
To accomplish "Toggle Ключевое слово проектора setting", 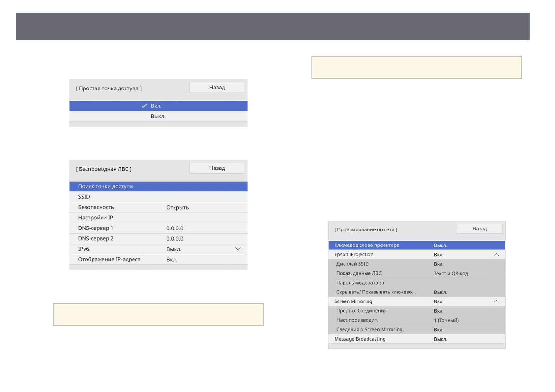I will 416,245.
